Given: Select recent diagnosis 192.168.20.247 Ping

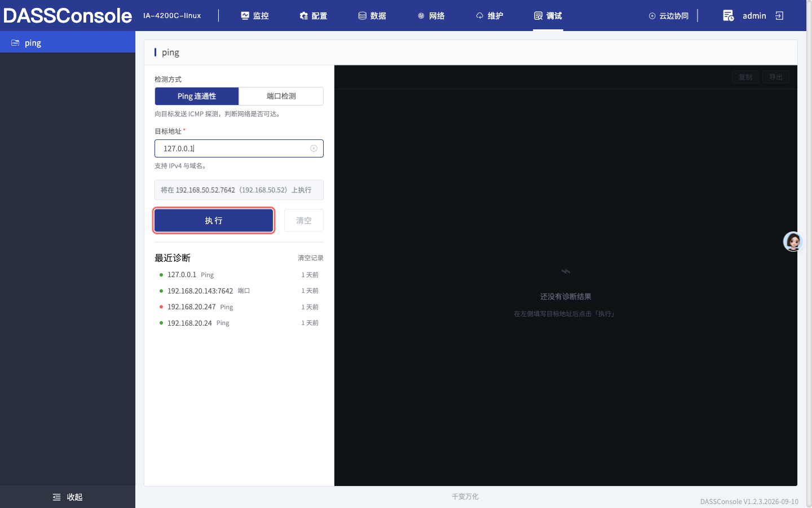Looking at the screenshot, I should (x=239, y=307).
